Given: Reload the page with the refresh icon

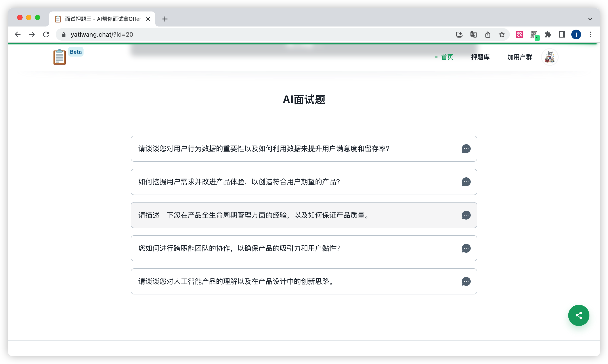Looking at the screenshot, I should (x=46, y=34).
